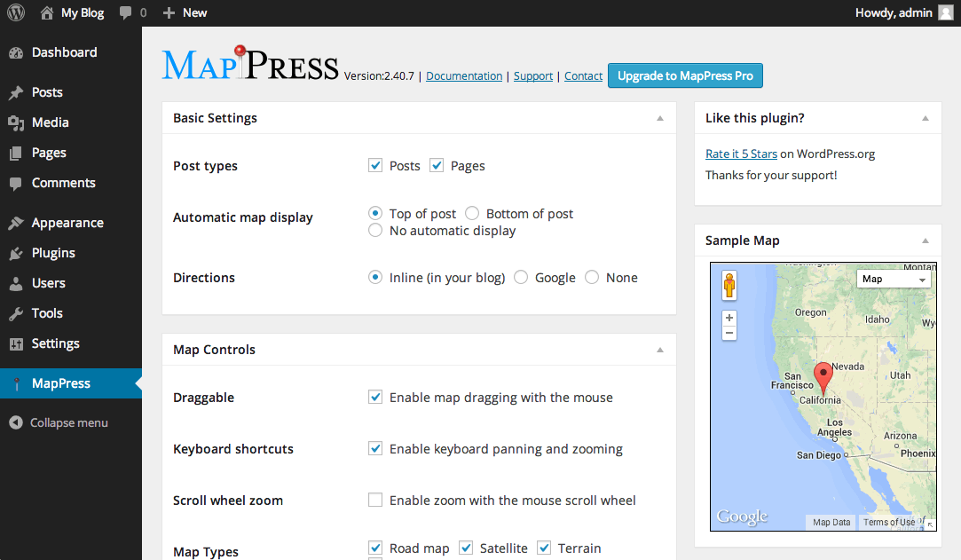Screen dimensions: 961x560
Task: Click the Media icon in sidebar
Action: tap(16, 122)
